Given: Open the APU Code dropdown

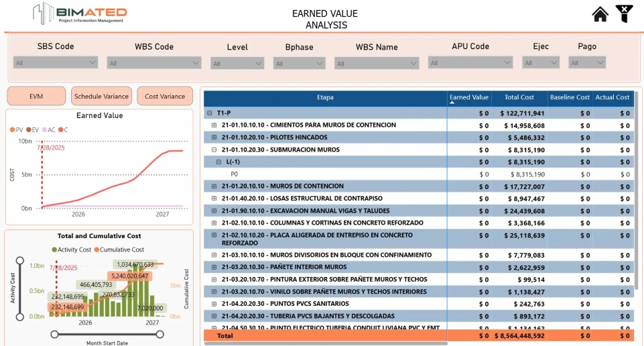Looking at the screenshot, I should (x=470, y=63).
